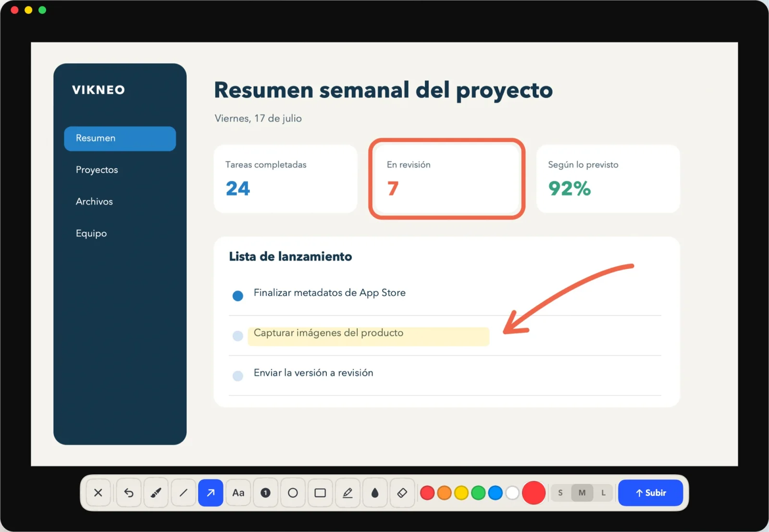This screenshot has width=769, height=532.
Task: Close the annotation toolbar with the X icon
Action: 98,493
